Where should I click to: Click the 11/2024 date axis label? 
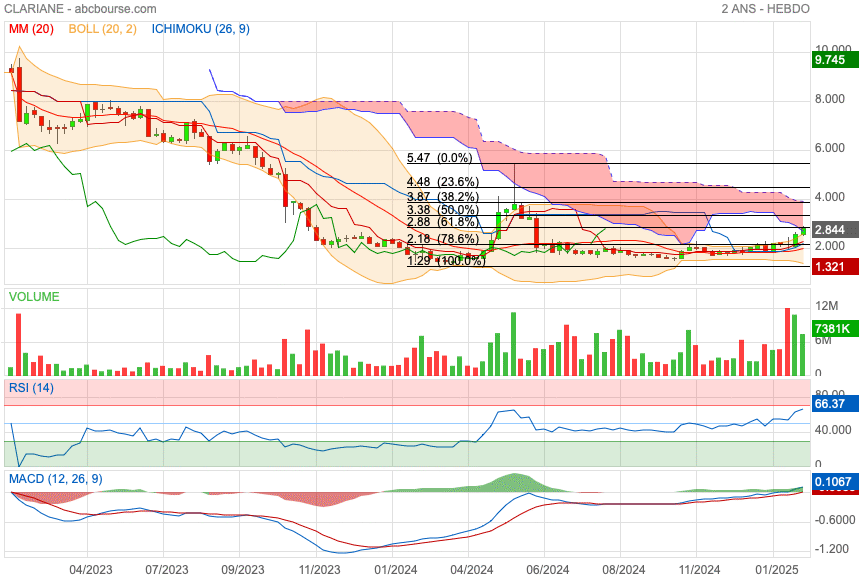tap(700, 570)
